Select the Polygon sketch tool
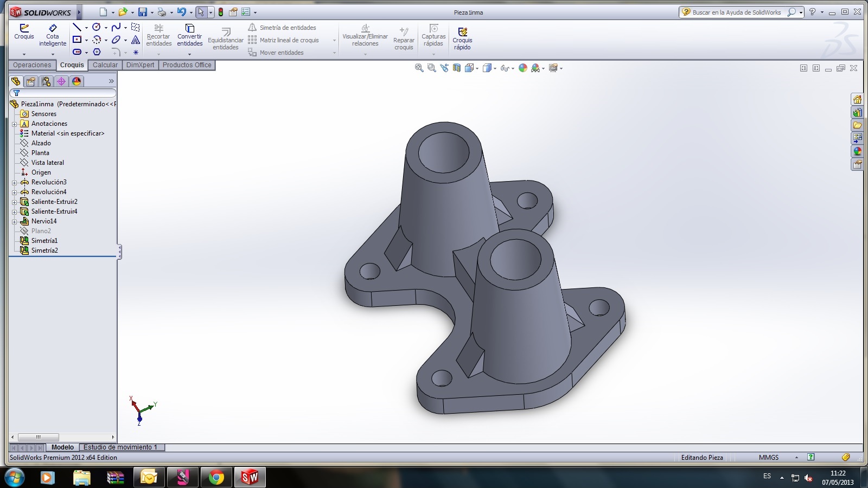868x488 pixels. pos(97,52)
